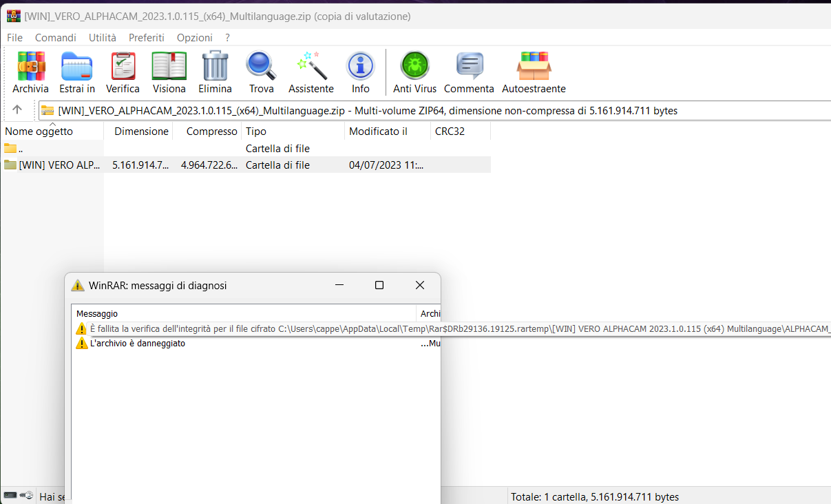Click the zip icon in the address bar
This screenshot has width=831, height=504.
point(48,110)
